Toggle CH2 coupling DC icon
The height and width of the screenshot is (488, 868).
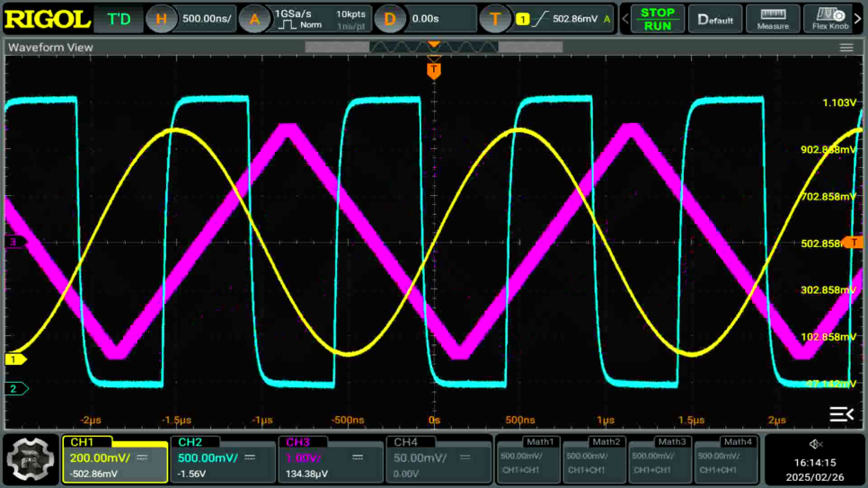click(250, 457)
